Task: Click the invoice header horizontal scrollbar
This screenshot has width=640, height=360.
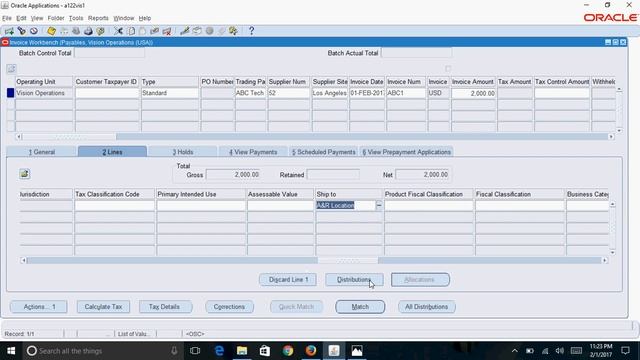Action: (x=316, y=137)
